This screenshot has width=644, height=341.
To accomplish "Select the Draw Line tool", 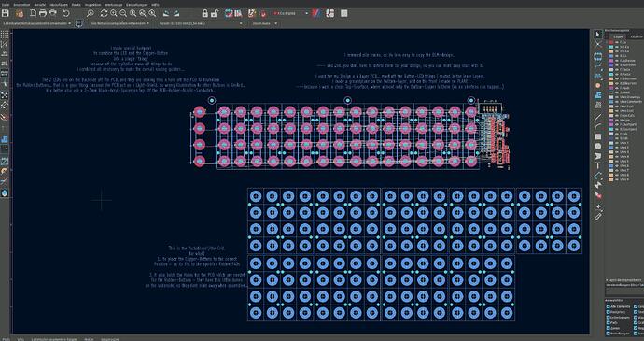I will pyautogui.click(x=598, y=117).
